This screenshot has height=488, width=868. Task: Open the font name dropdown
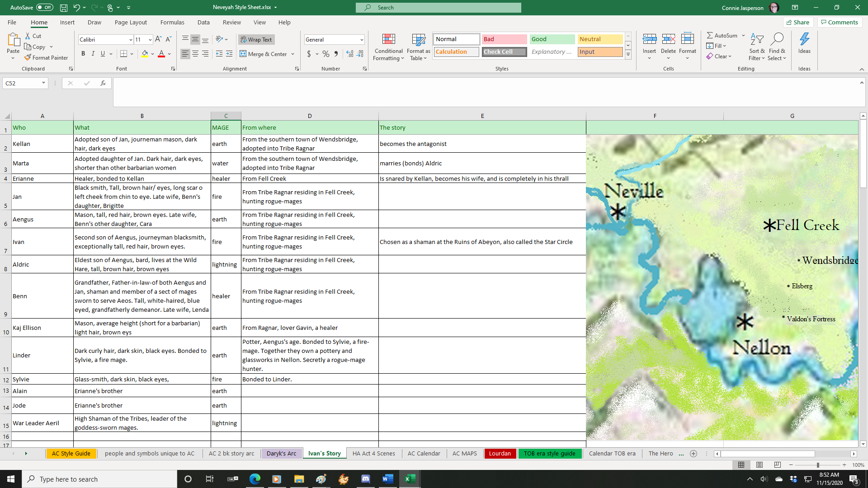tap(131, 40)
